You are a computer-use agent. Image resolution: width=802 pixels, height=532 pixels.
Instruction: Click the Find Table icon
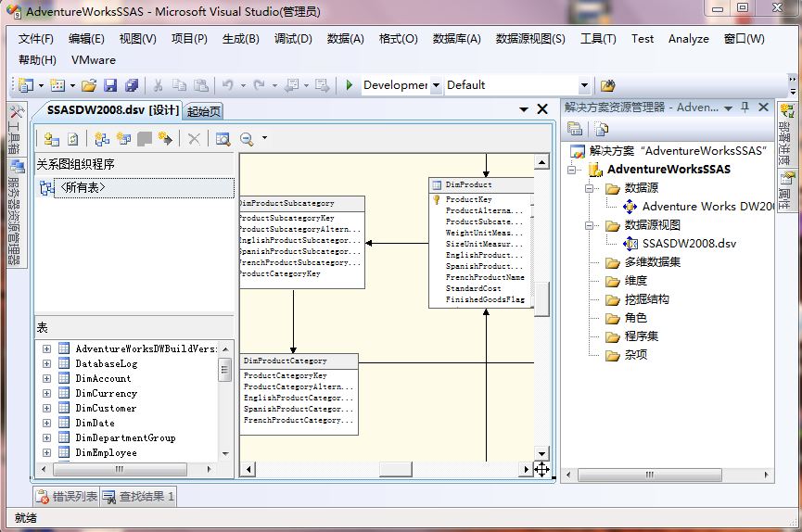(223, 139)
